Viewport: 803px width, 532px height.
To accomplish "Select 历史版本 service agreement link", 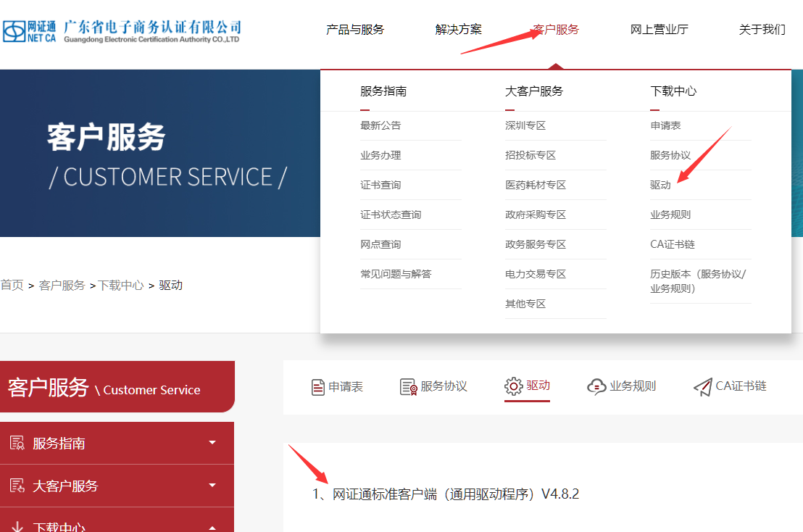I will click(x=697, y=280).
